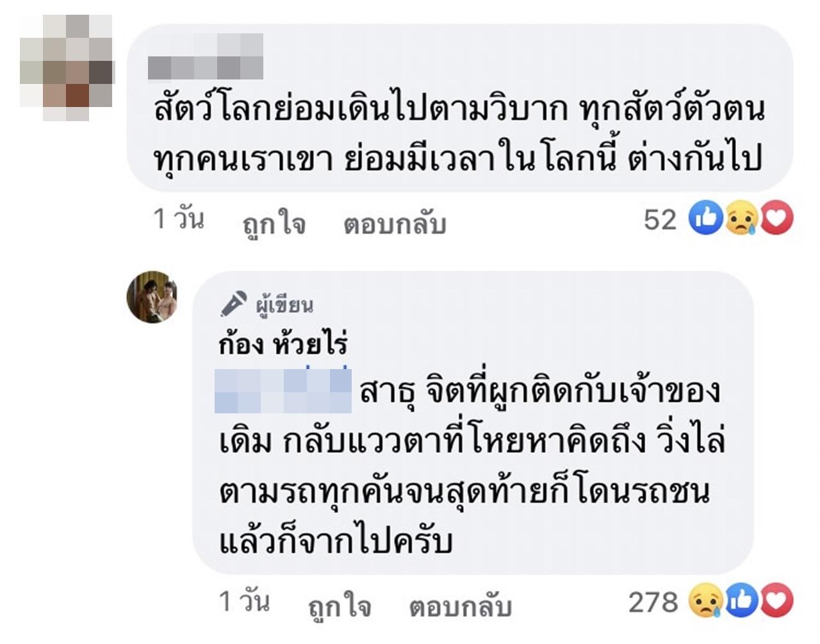Open the 1 วัน timestamp on the reply
Screen dimensions: 820x644
244,602
